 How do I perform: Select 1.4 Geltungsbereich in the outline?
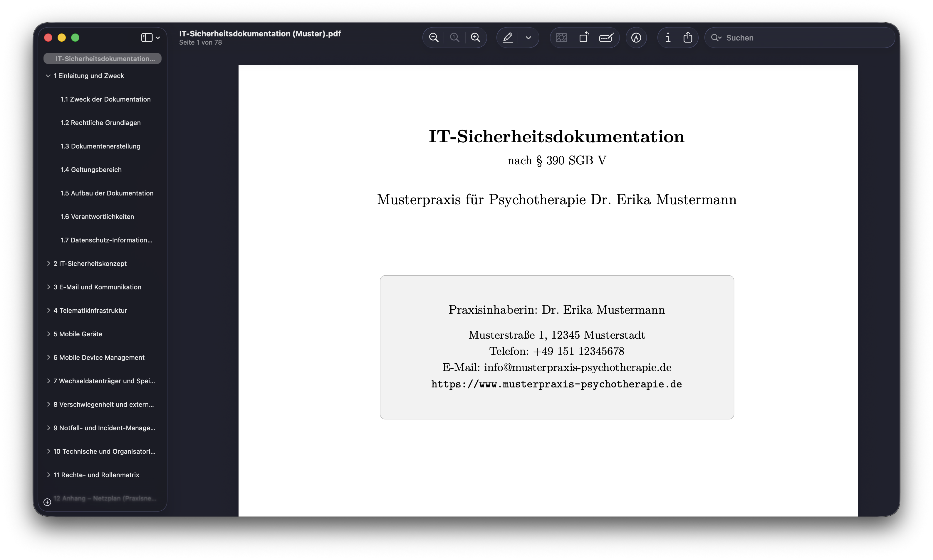point(91,169)
